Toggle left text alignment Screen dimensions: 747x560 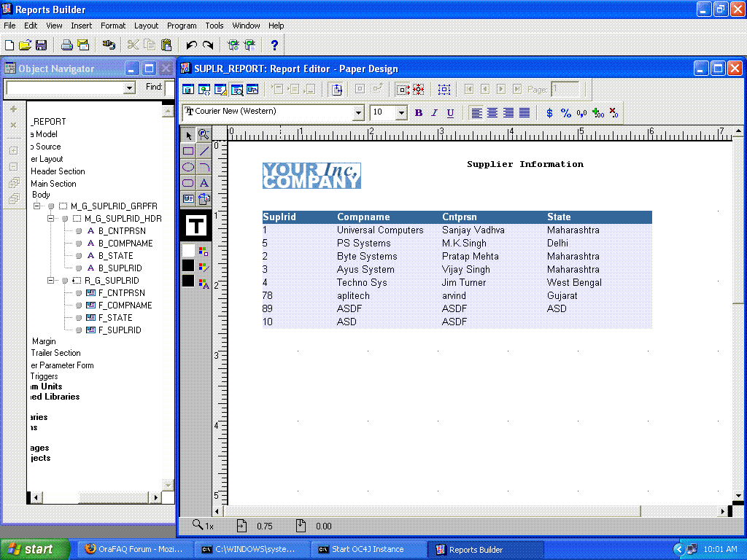[x=476, y=113]
